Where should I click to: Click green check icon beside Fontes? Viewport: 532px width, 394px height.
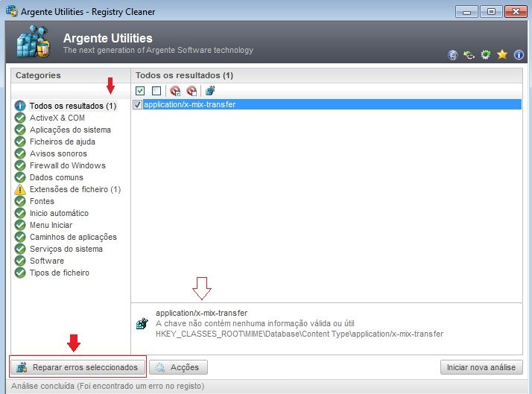tap(20, 201)
